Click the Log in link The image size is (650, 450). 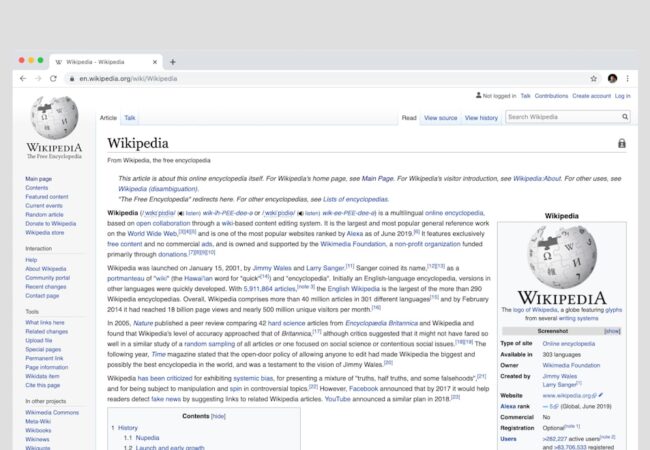pyautogui.click(x=622, y=96)
